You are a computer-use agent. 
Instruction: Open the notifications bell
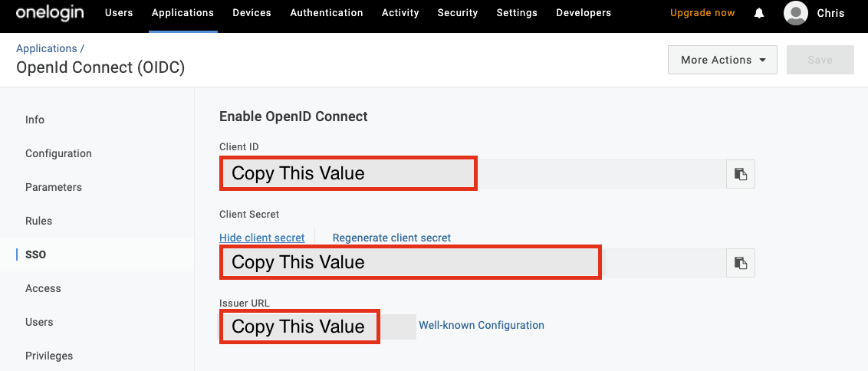coord(759,13)
